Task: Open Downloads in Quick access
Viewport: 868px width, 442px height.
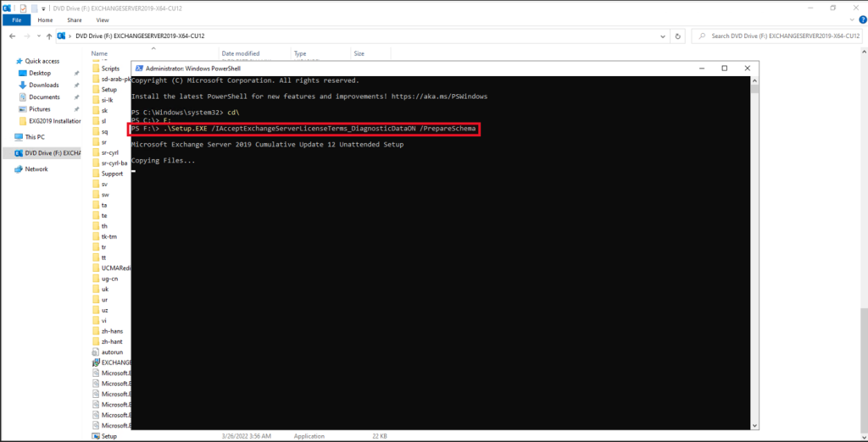Action: click(x=44, y=86)
